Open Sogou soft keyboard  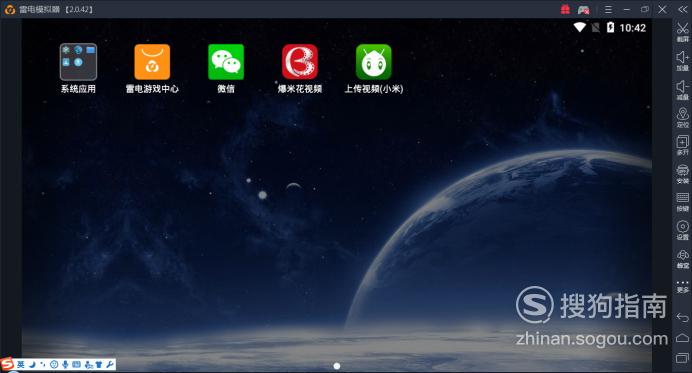click(76, 365)
